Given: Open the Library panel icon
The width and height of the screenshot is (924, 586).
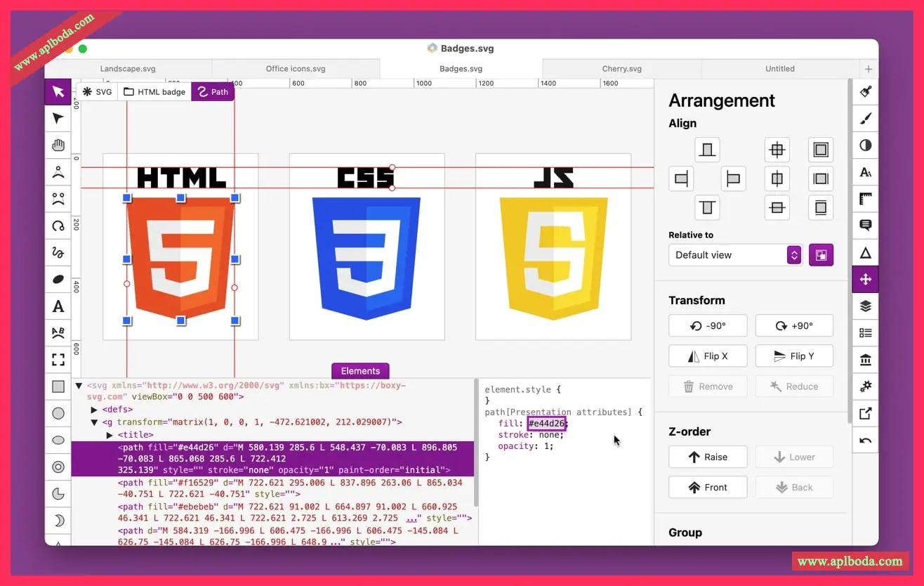Looking at the screenshot, I should coord(866,360).
